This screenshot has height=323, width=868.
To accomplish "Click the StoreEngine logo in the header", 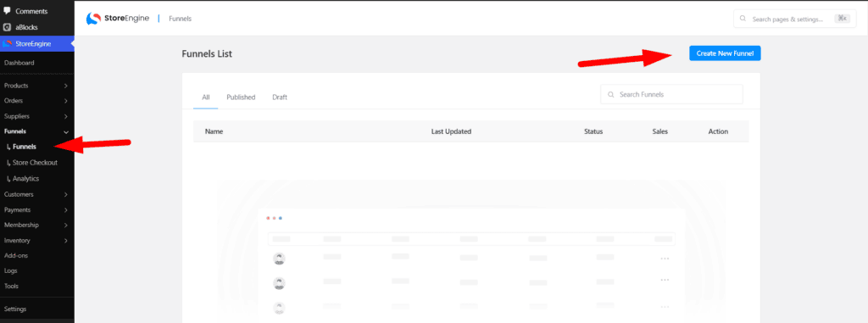I will 117,19.
